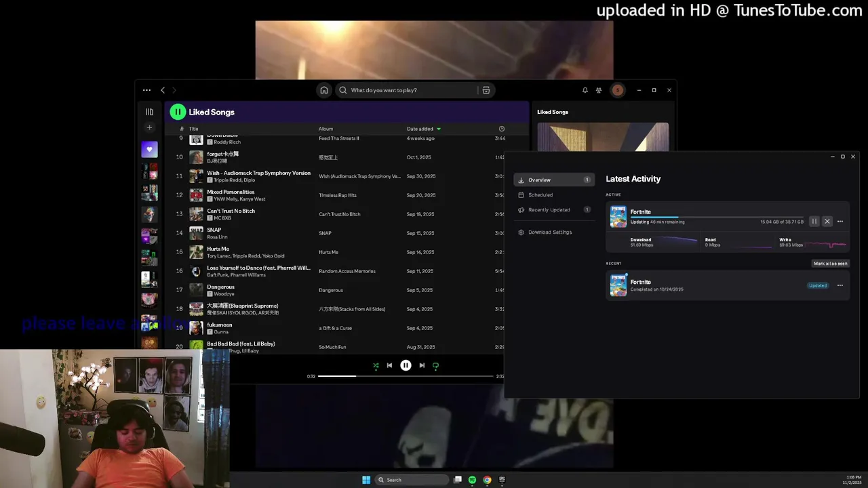Image resolution: width=868 pixels, height=488 pixels.
Task: Click the Recently Updated megaphone icon
Action: tap(521, 209)
